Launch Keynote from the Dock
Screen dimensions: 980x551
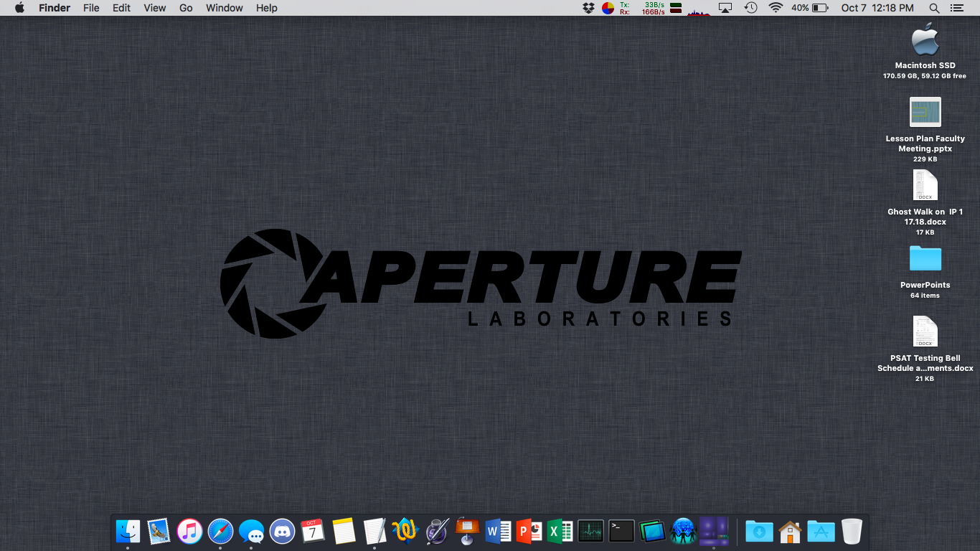467,531
